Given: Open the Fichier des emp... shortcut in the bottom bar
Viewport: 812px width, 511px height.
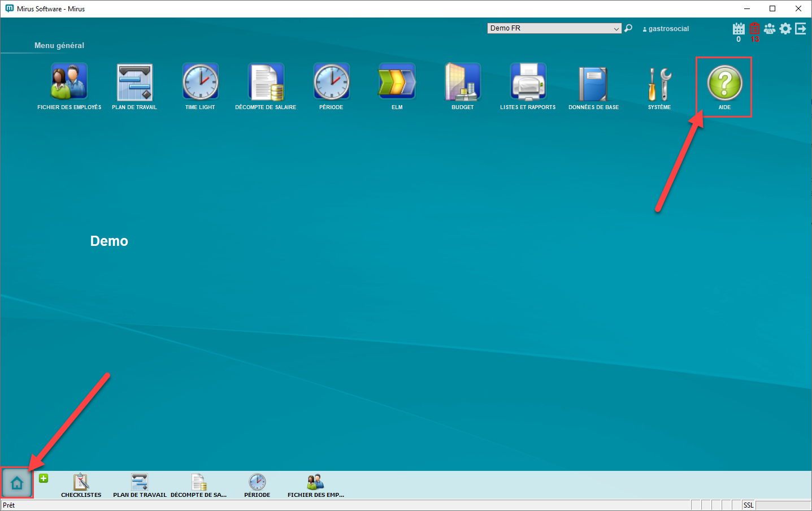Looking at the screenshot, I should coord(316,486).
